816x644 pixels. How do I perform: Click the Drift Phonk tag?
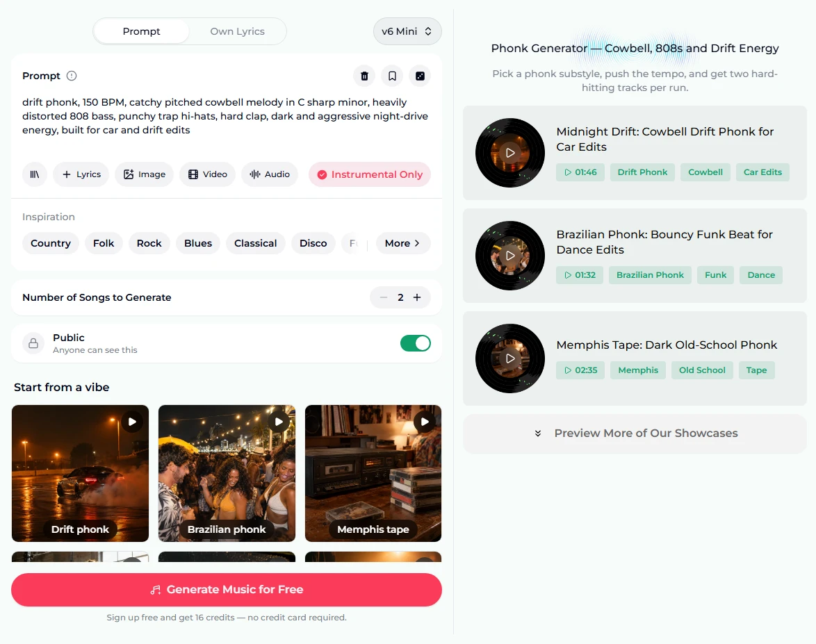pyautogui.click(x=642, y=172)
